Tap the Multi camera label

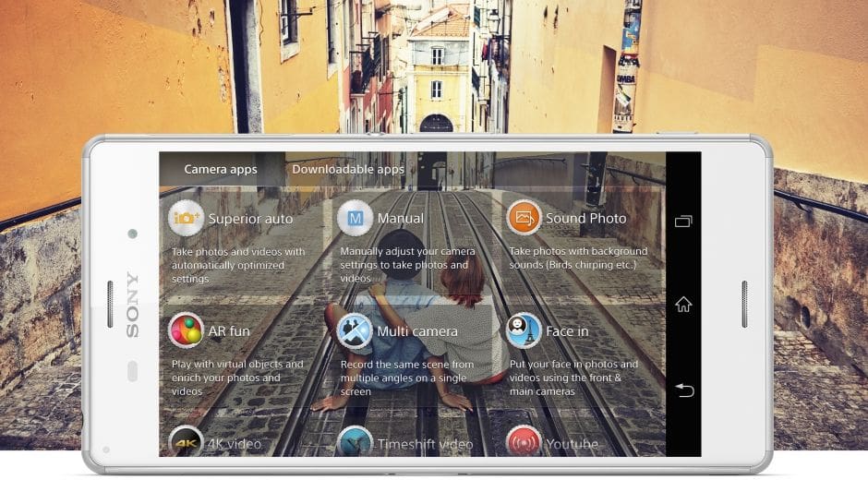[417, 330]
